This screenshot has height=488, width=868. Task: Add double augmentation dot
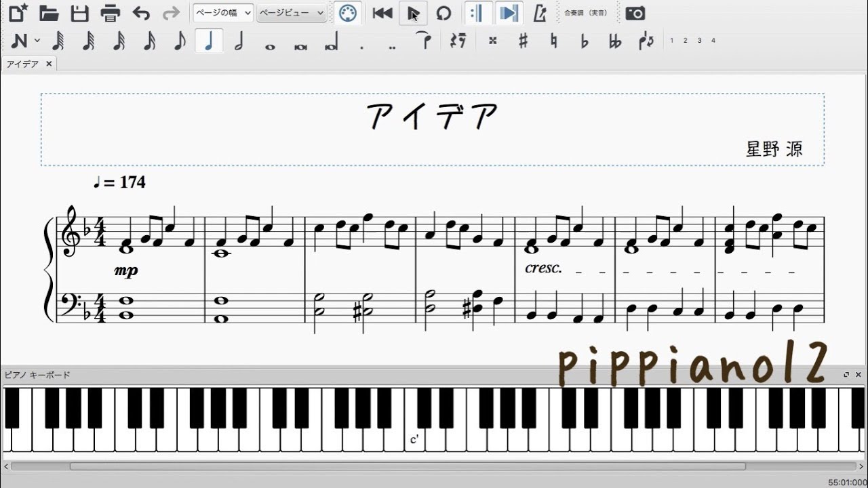tap(392, 47)
